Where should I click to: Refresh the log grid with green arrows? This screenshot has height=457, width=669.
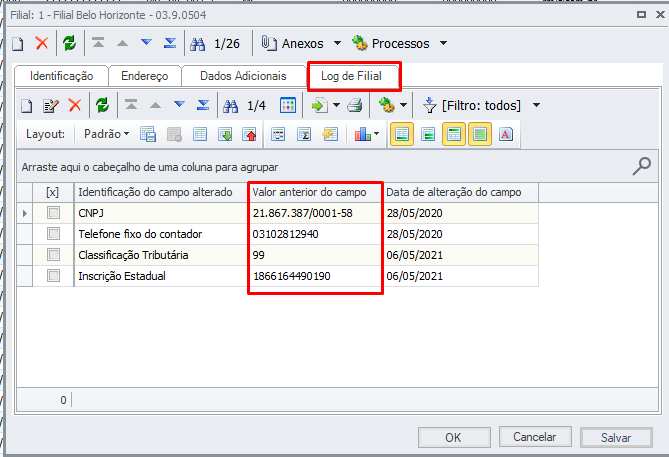coord(102,105)
